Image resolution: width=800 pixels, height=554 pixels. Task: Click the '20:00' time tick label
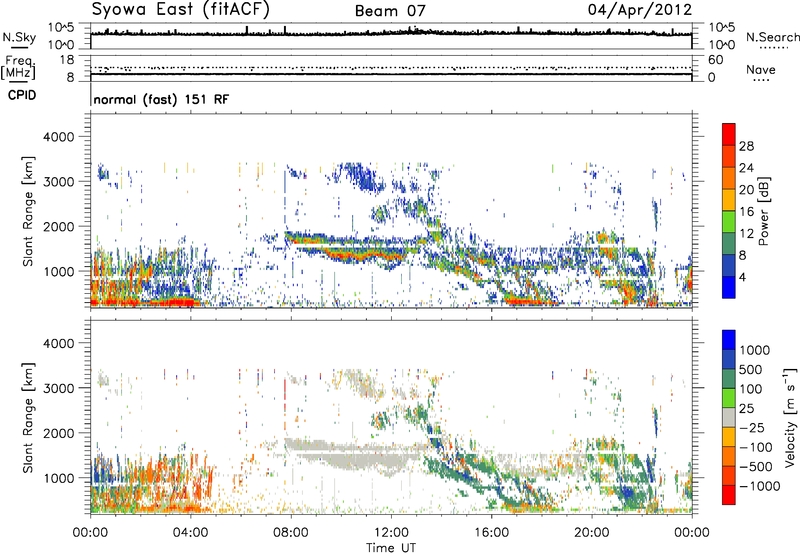pos(591,533)
